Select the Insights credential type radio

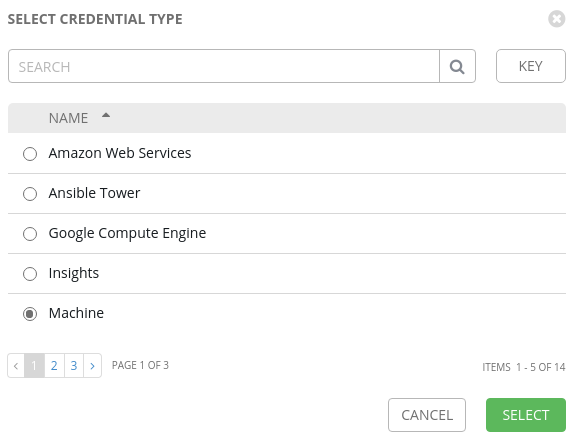click(x=30, y=274)
